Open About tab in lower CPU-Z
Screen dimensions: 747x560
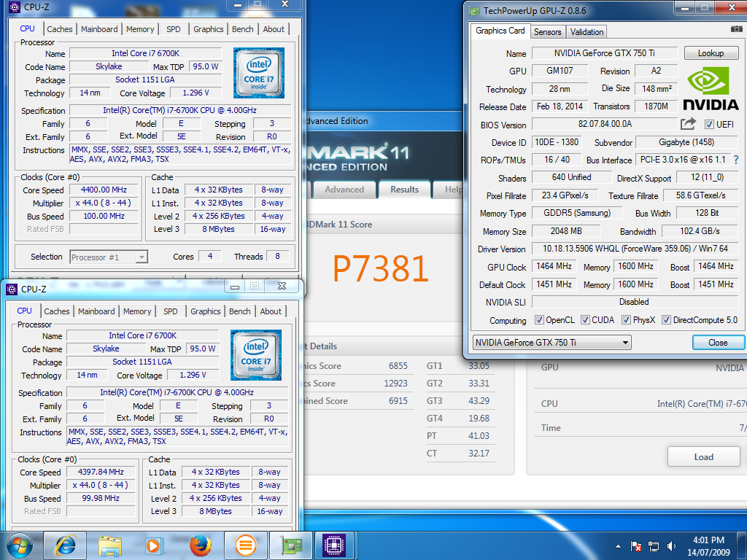(x=271, y=311)
